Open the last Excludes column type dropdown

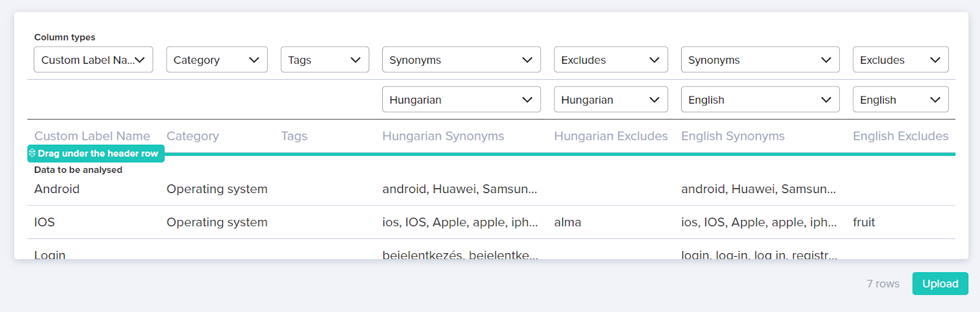pyautogui.click(x=900, y=60)
